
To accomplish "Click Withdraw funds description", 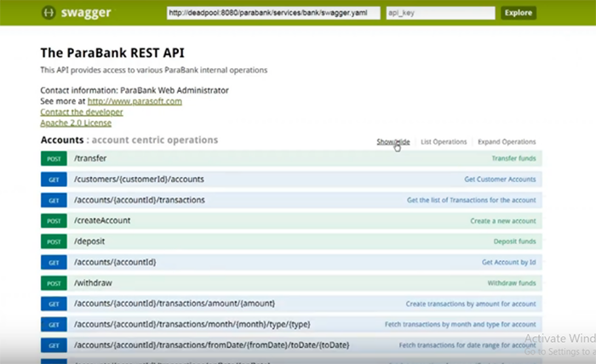I will (512, 283).
